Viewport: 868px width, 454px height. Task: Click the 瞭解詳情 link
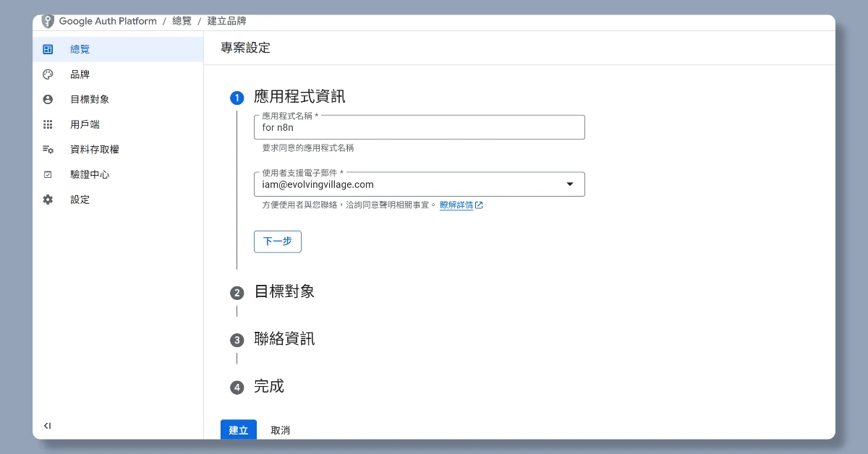click(456, 205)
